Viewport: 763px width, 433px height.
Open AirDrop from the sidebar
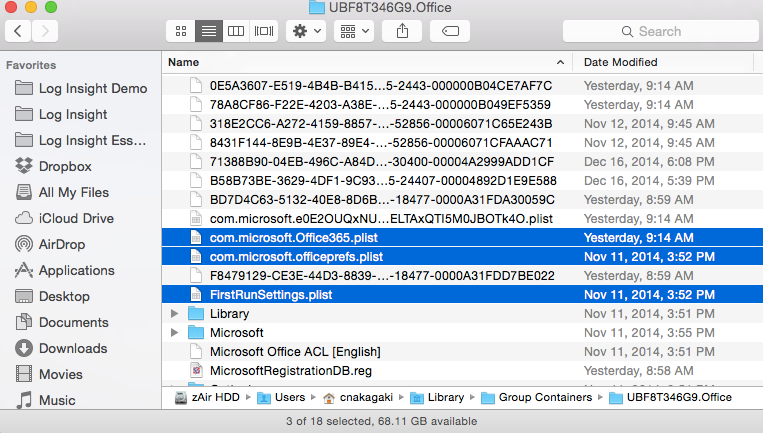click(50, 244)
